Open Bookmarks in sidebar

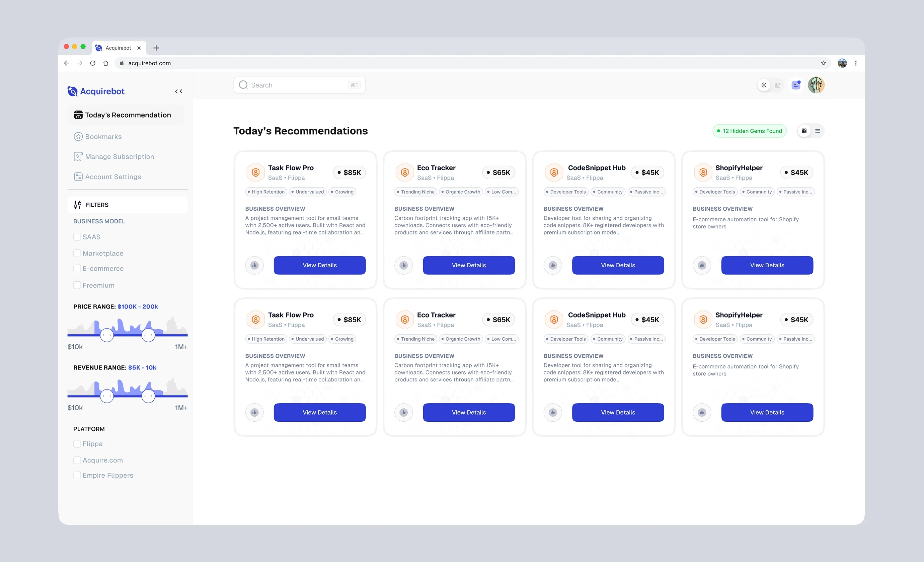click(x=103, y=137)
